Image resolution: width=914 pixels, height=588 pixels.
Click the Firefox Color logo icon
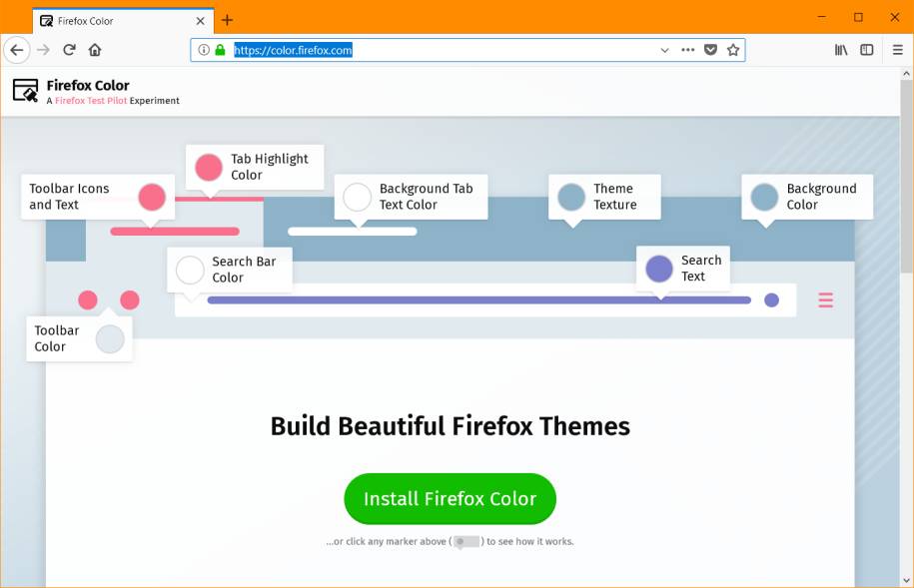[x=25, y=92]
